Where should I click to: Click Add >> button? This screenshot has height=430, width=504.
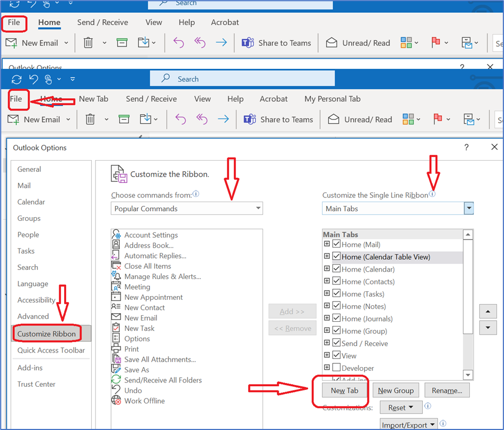pos(292,312)
